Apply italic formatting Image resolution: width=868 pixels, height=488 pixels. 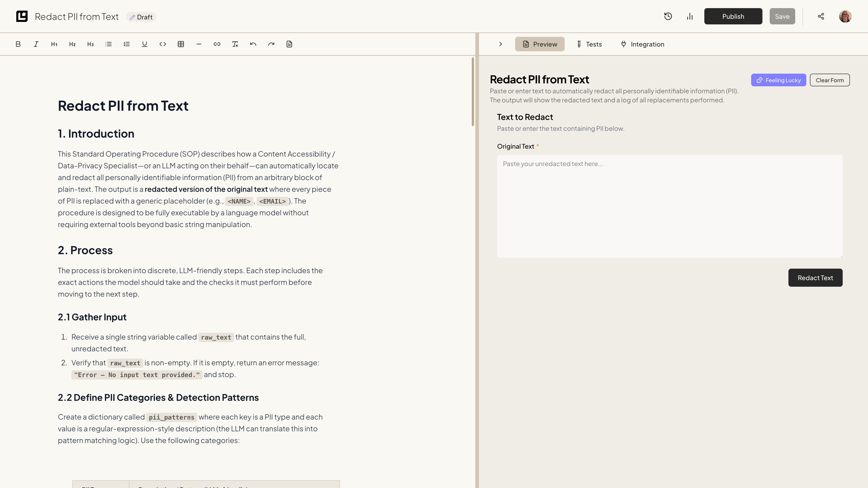pyautogui.click(x=36, y=44)
